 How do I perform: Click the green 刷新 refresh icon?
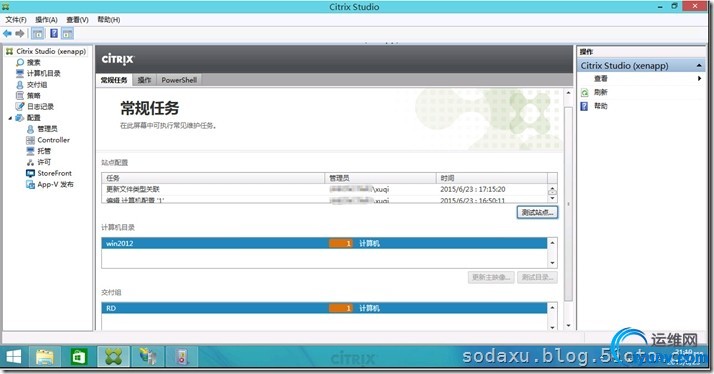tap(585, 92)
